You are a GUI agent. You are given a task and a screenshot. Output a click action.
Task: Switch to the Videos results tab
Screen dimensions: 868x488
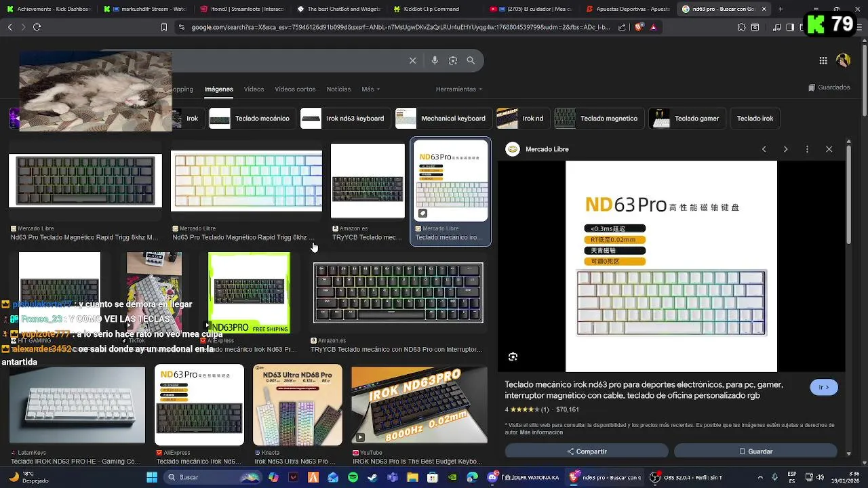tap(254, 89)
